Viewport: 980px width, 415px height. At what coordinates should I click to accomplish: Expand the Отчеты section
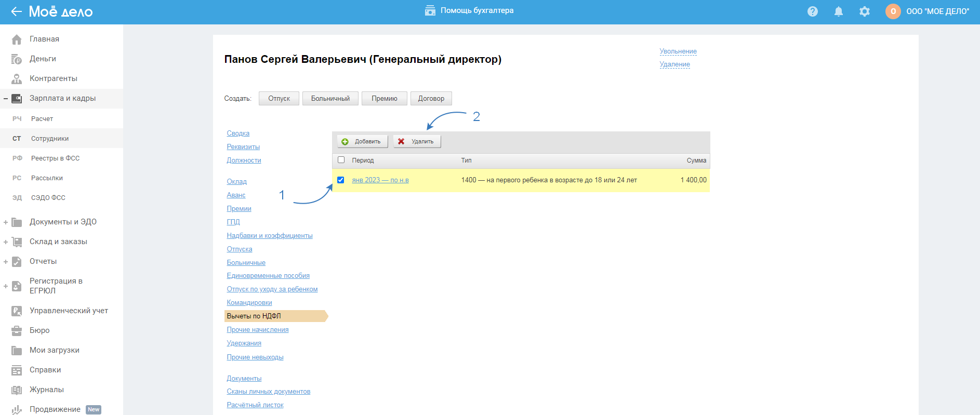pyautogui.click(x=5, y=262)
